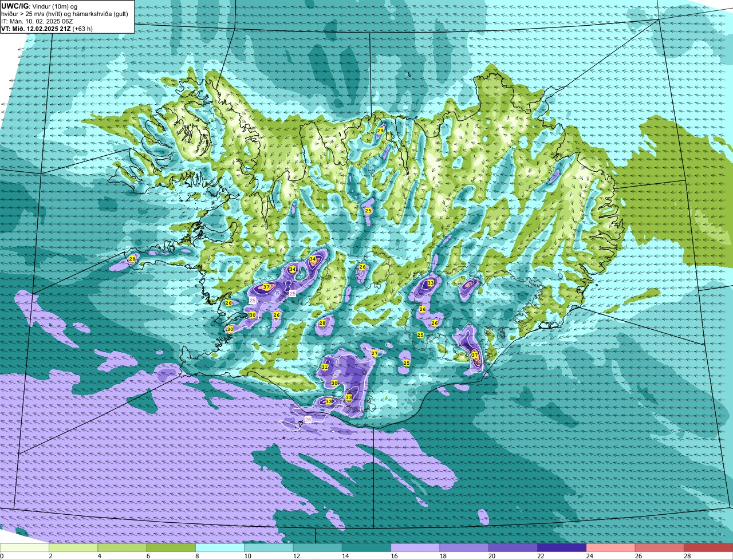
Task: Click the yellow gust label '27' on the map
Action: click(375, 353)
